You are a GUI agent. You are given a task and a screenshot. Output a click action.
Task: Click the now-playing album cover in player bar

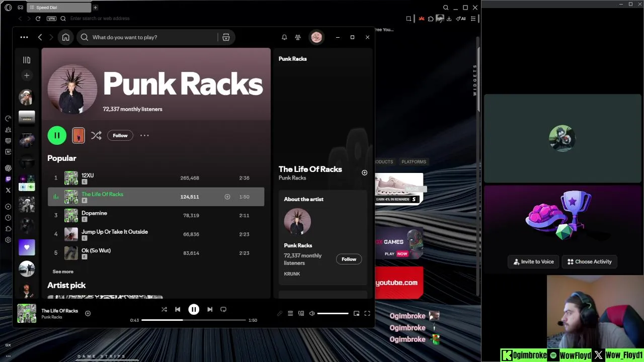pos(27,313)
